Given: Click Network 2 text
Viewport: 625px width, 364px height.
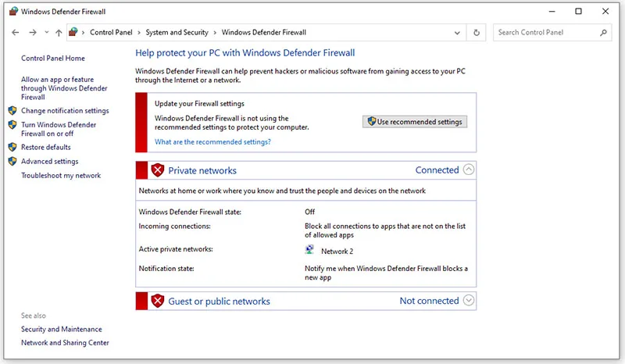Looking at the screenshot, I should (337, 252).
